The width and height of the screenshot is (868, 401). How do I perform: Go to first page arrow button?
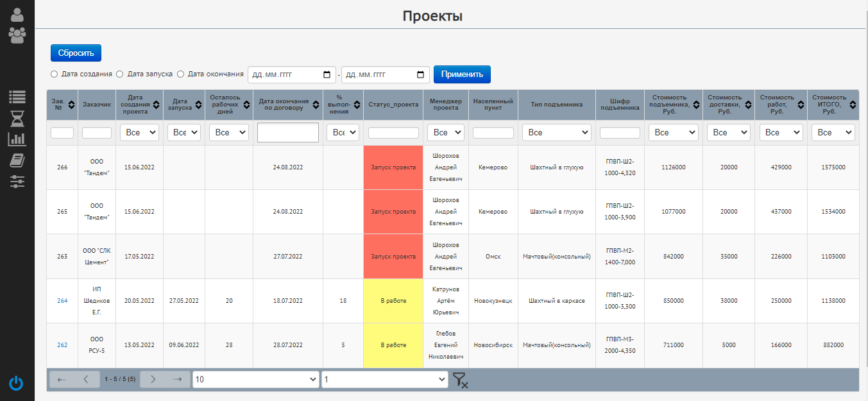coord(62,379)
